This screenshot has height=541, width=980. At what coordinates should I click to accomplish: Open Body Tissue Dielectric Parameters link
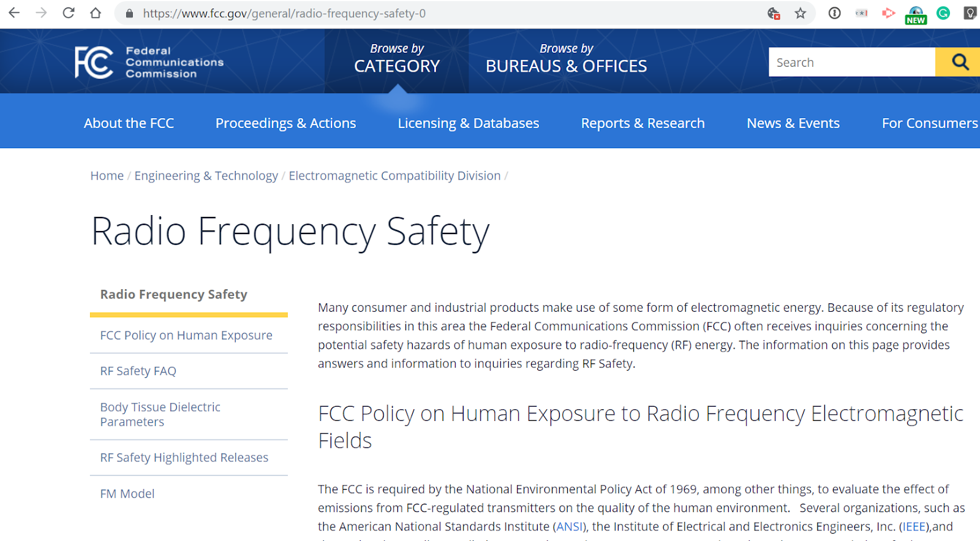pos(160,414)
